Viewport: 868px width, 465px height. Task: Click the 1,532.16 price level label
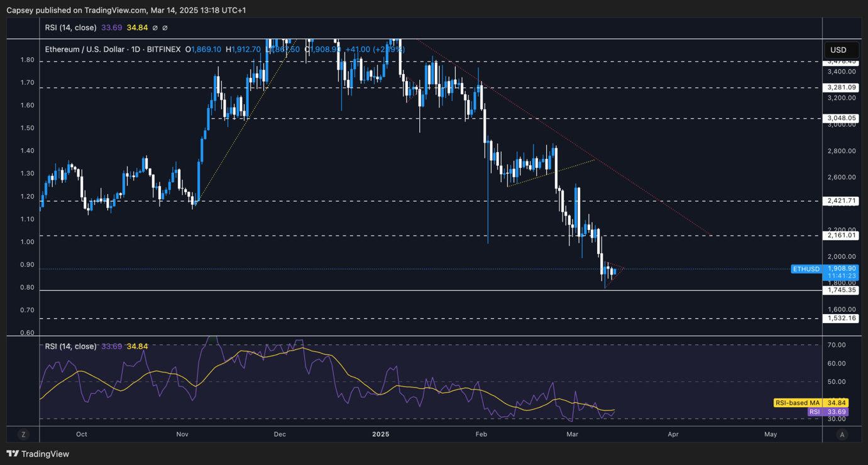[842, 319]
